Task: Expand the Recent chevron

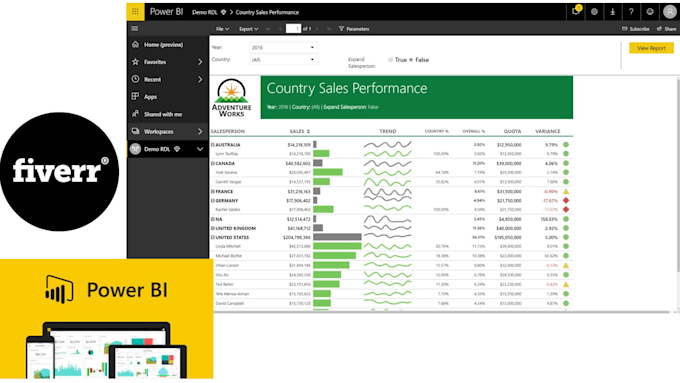Action: (x=200, y=79)
